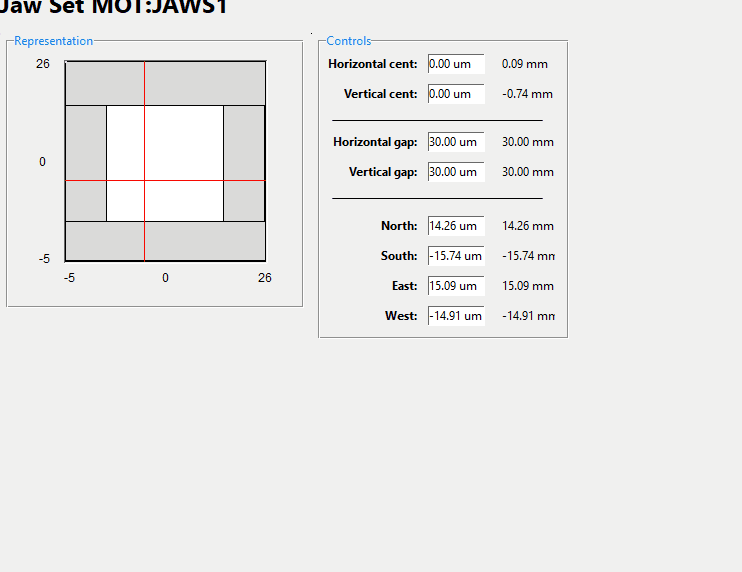Click the white jaw opening in Representation
This screenshot has width=742, height=572.
pyautogui.click(x=165, y=163)
